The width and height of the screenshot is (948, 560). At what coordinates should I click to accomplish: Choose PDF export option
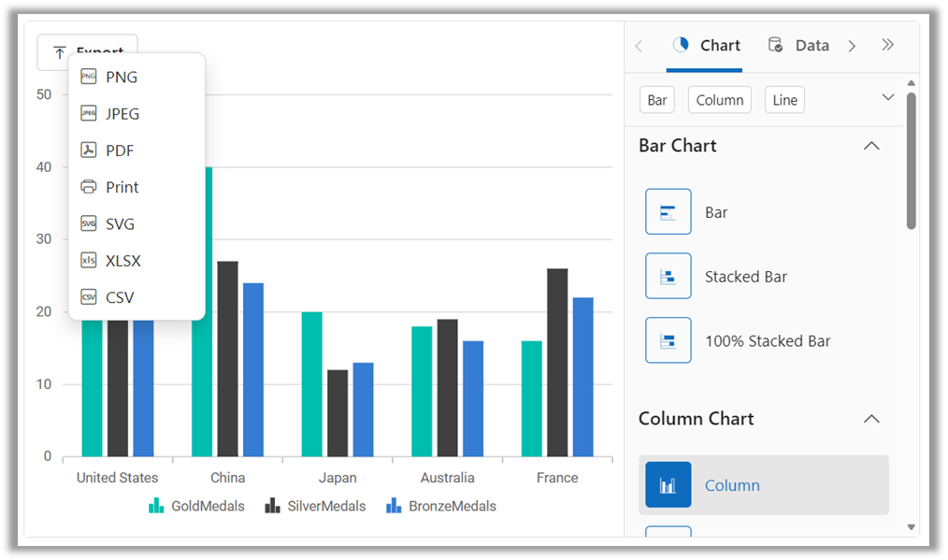pos(136,151)
